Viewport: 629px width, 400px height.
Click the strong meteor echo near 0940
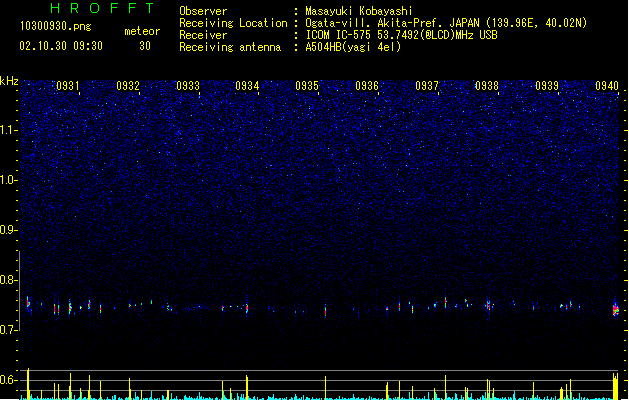(616, 308)
